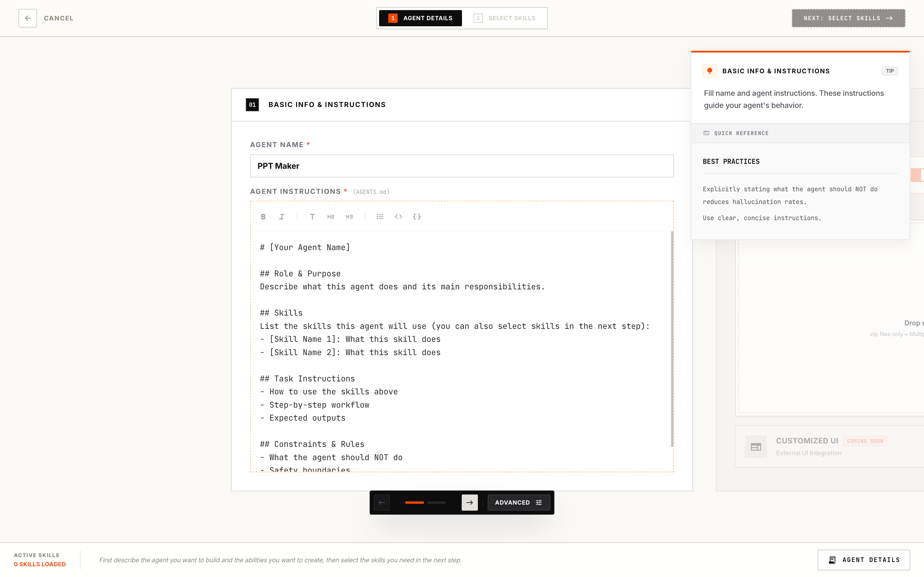Apply H2 heading format

[331, 217]
